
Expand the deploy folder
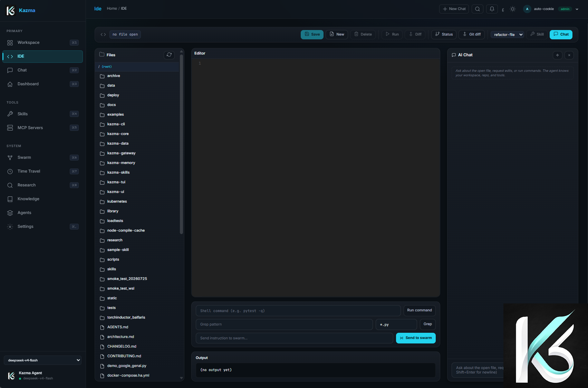click(137, 95)
